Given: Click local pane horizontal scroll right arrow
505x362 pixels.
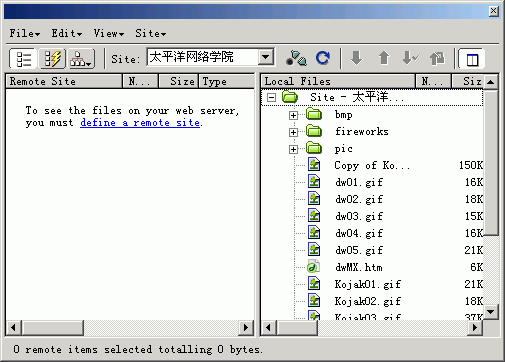Looking at the screenshot, I should 475,328.
